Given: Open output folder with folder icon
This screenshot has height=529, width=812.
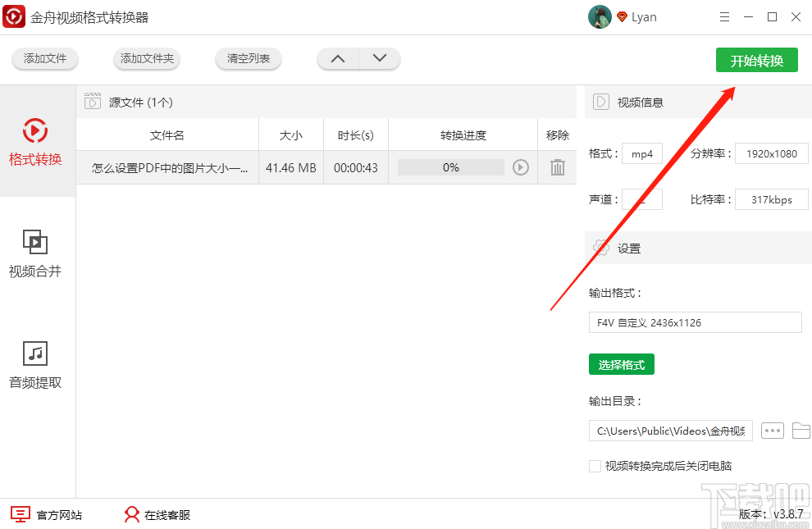Looking at the screenshot, I should coord(801,430).
